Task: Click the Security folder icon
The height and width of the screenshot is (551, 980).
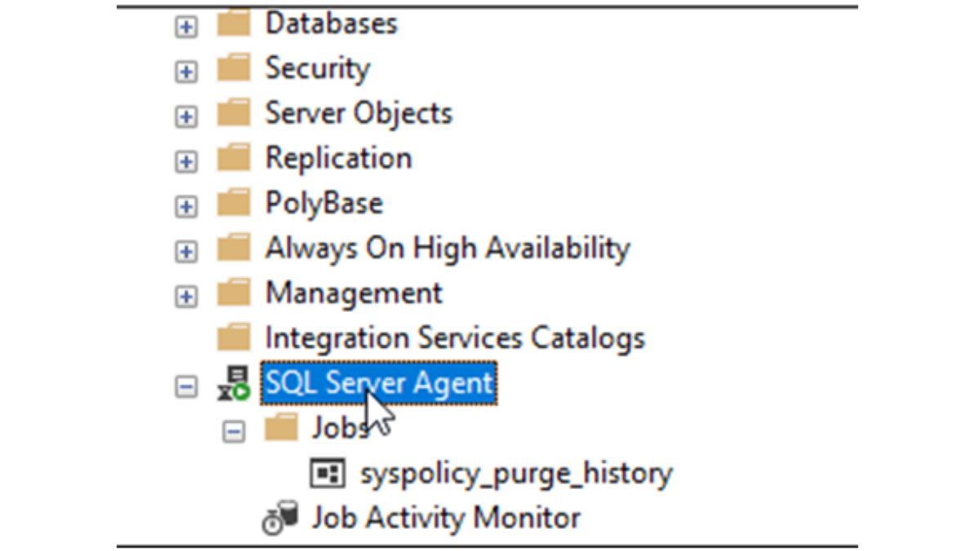Action: click(x=235, y=69)
